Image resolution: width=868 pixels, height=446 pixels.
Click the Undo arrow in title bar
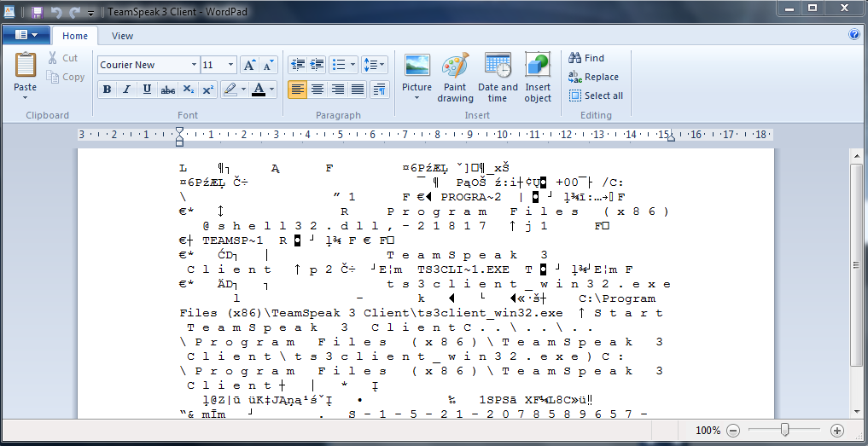56,12
